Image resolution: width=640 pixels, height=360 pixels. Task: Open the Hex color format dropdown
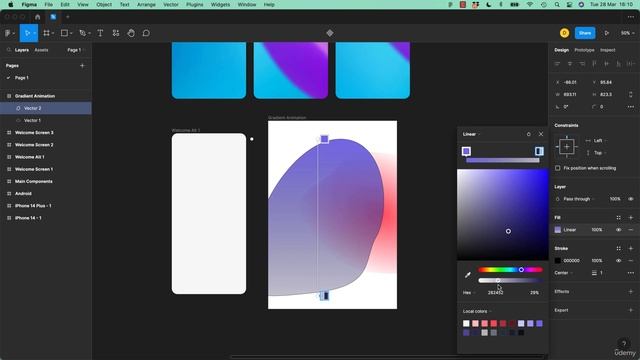coord(469,293)
